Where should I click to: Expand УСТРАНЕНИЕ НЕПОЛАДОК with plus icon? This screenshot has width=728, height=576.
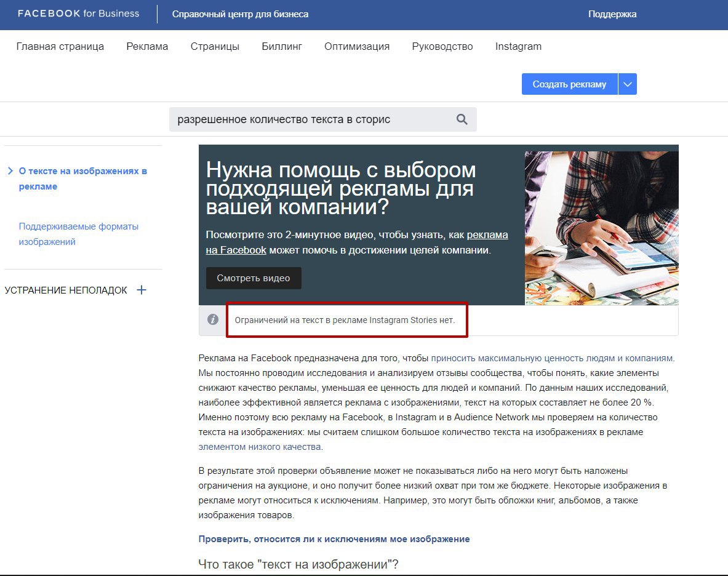tap(142, 290)
